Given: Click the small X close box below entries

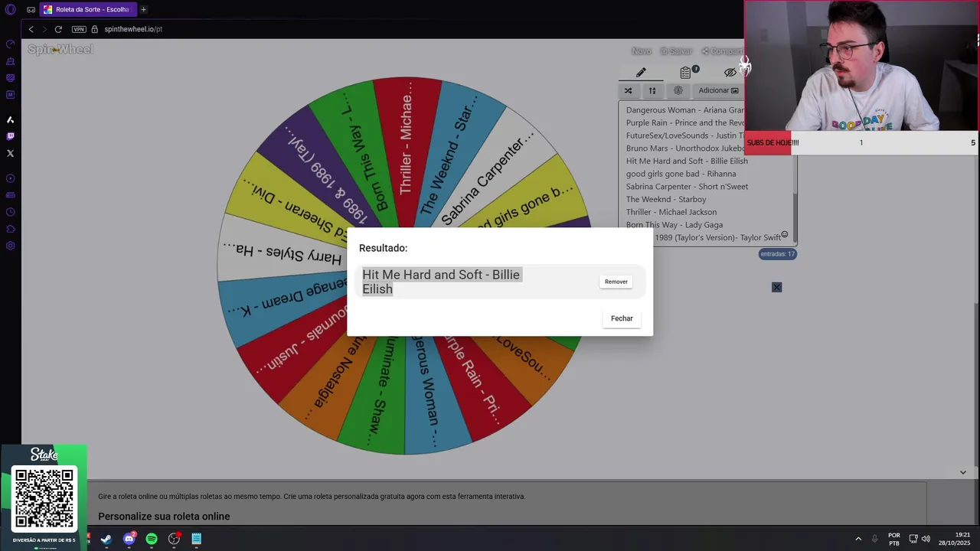Looking at the screenshot, I should [x=776, y=287].
